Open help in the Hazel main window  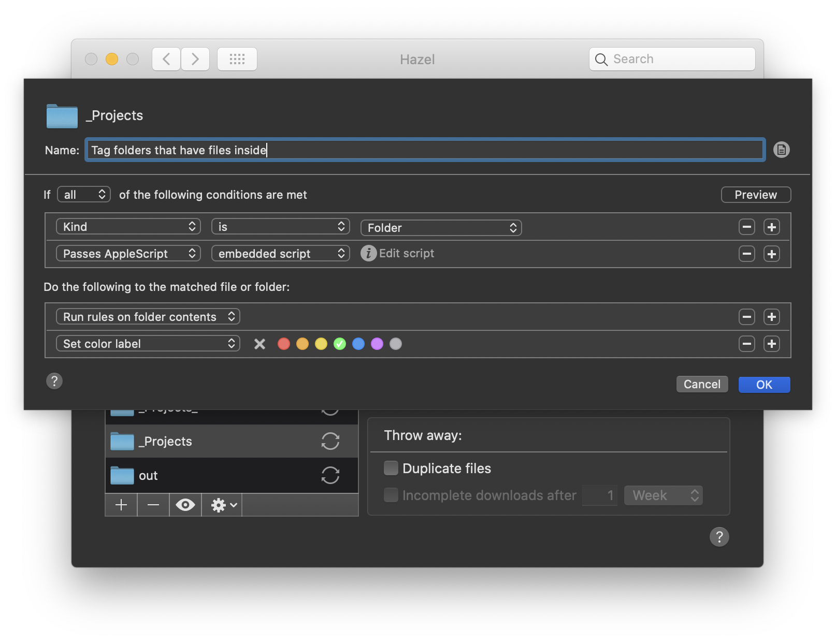click(719, 537)
